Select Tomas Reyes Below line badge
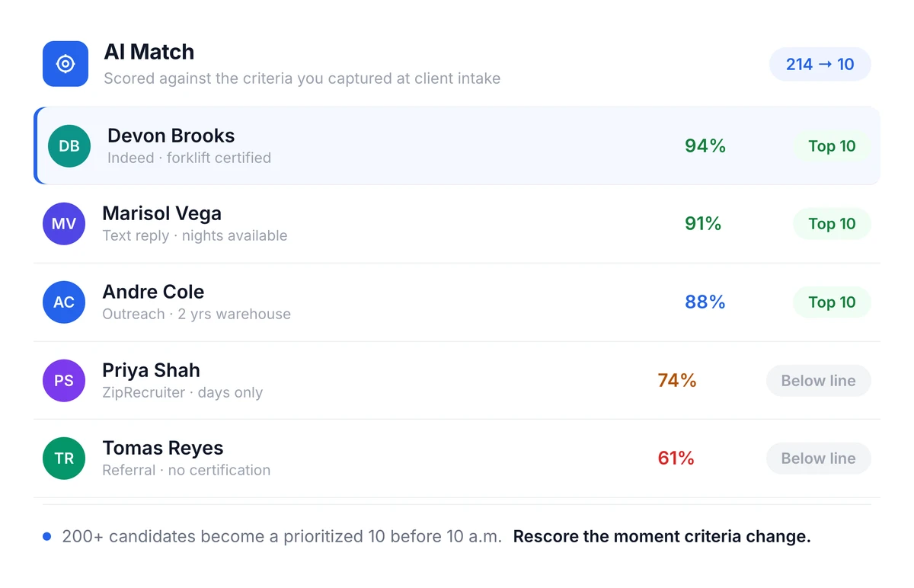 tap(818, 459)
